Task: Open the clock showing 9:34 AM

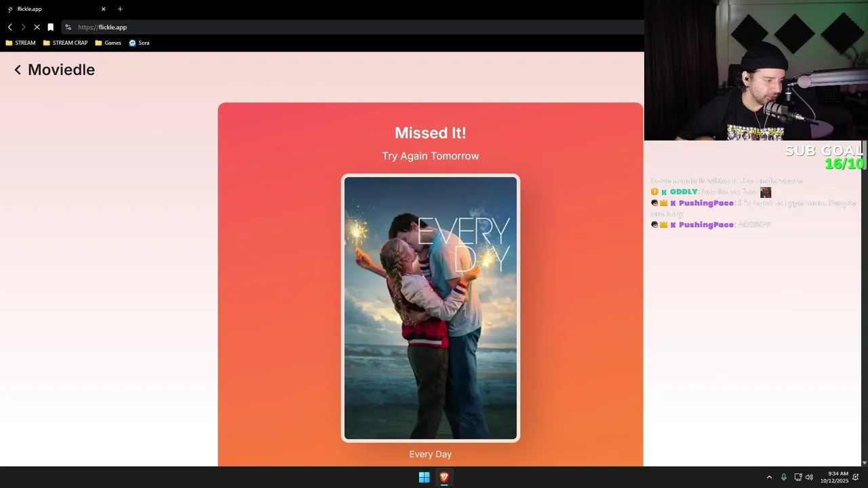Action: pos(834,477)
